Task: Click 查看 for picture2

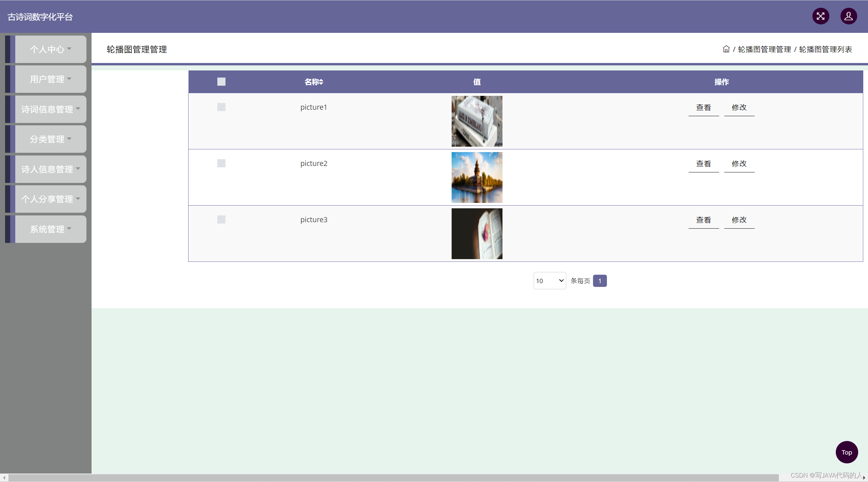Action: point(704,164)
